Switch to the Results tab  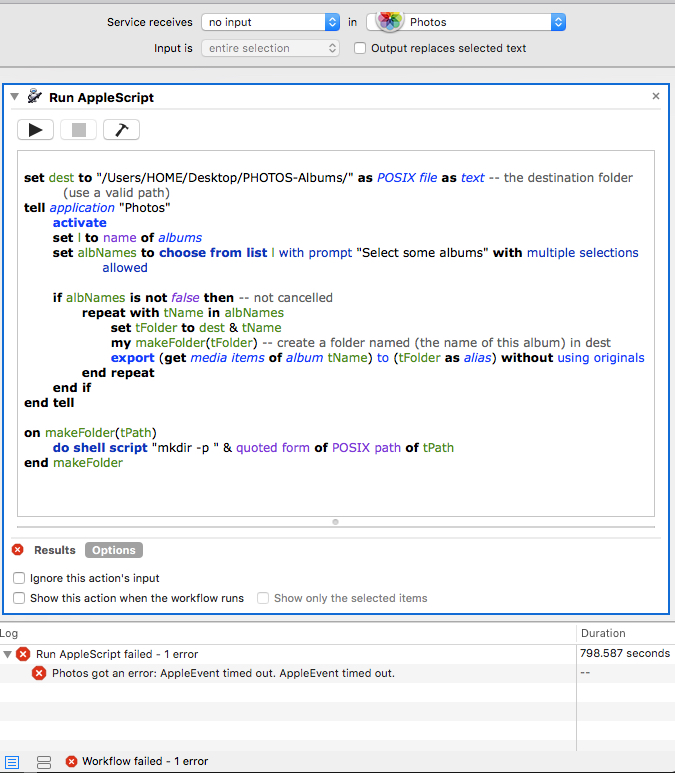point(54,550)
